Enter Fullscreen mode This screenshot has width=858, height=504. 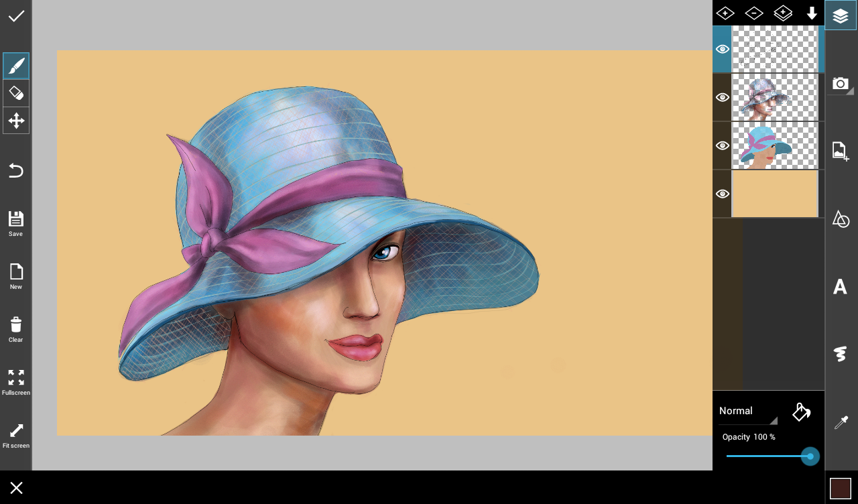(16, 383)
